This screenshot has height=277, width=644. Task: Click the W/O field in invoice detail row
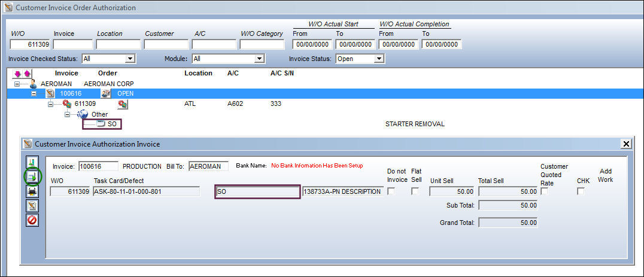70,191
